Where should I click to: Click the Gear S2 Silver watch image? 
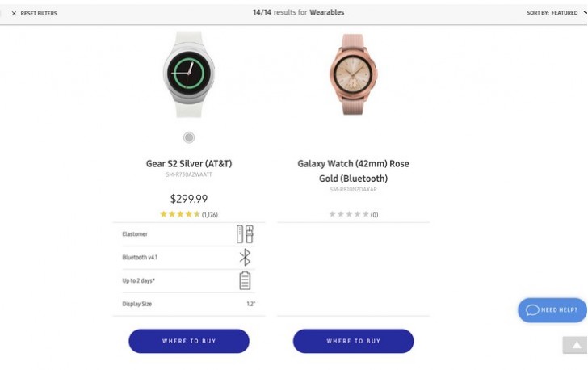click(x=189, y=74)
